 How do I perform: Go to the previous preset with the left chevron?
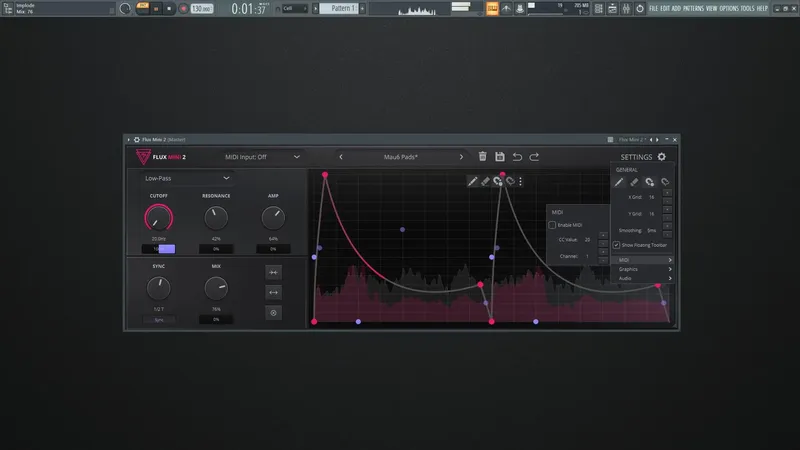pyautogui.click(x=341, y=157)
